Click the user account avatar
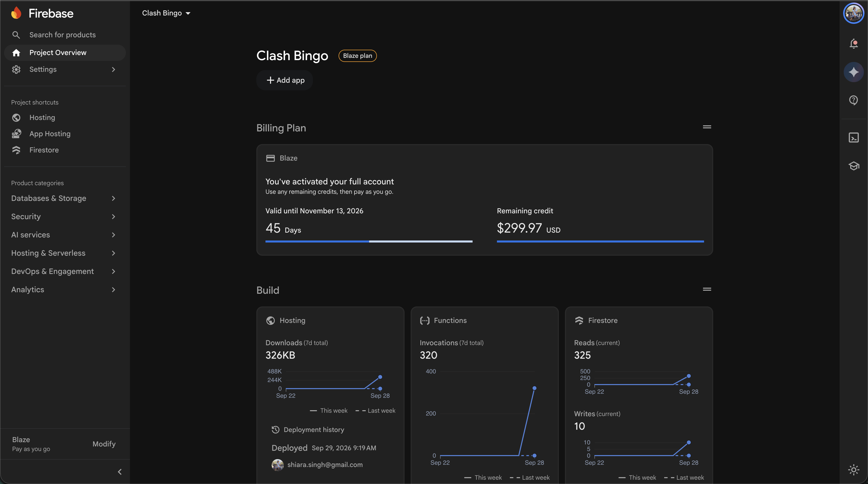868x484 pixels. coord(854,13)
